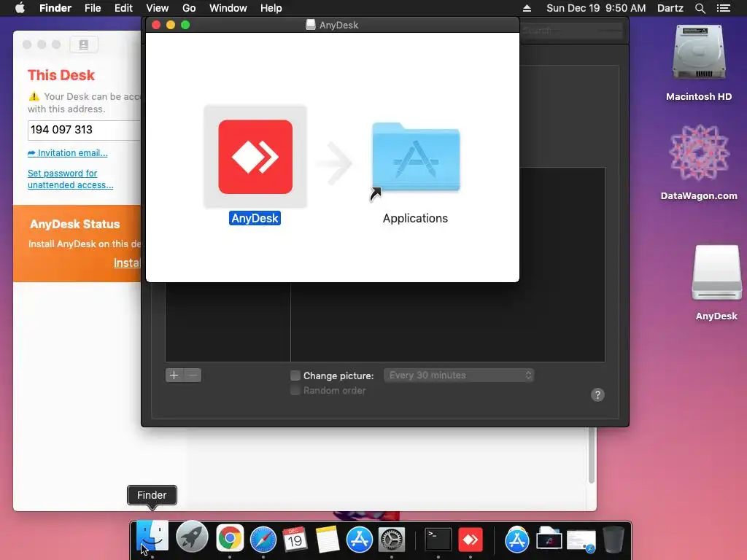The image size is (747, 560).
Task: Open the View menu
Action: click(x=158, y=8)
